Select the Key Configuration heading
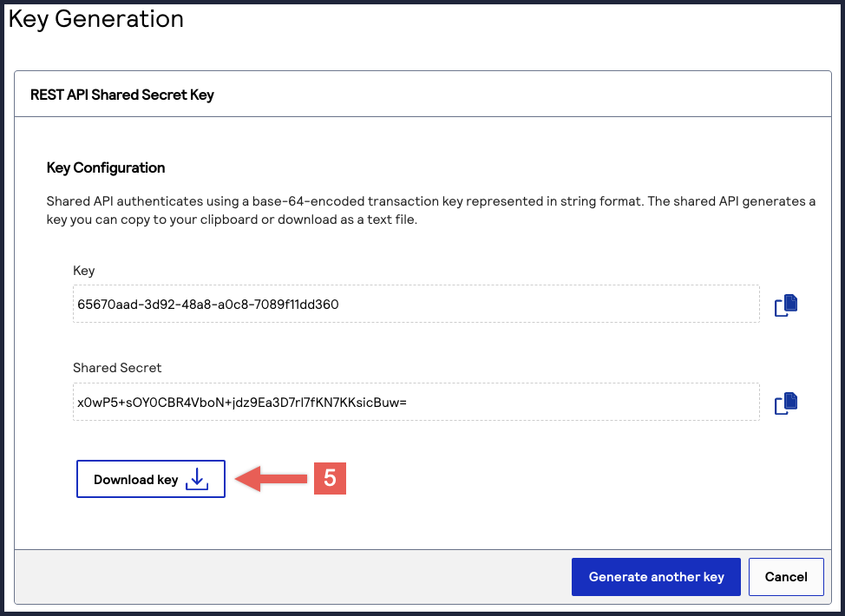Screen dimensions: 845x616 coord(106,167)
